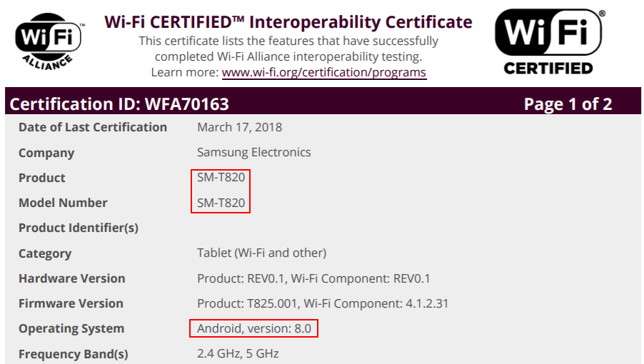
Task: Click the Certification ID WFA70163 heading
Action: click(119, 103)
